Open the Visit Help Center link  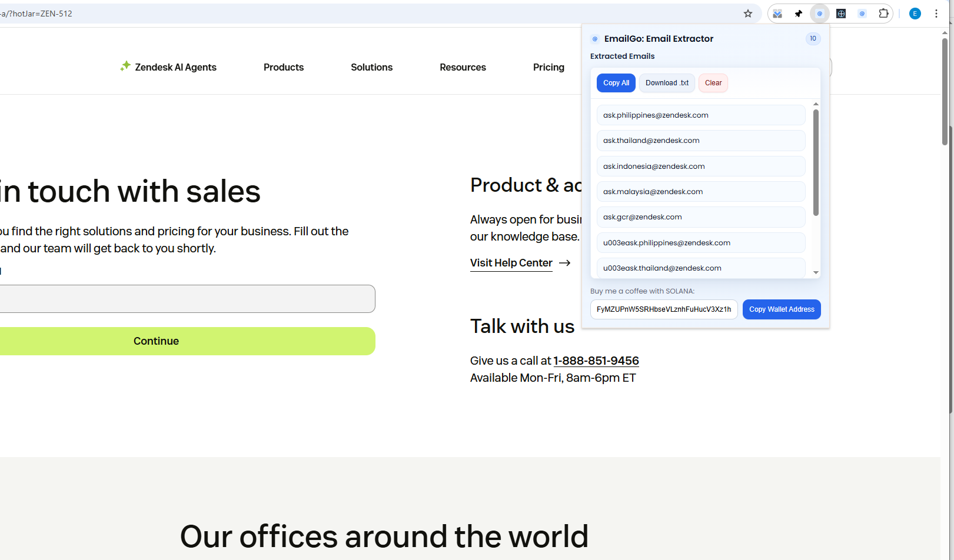tap(511, 263)
